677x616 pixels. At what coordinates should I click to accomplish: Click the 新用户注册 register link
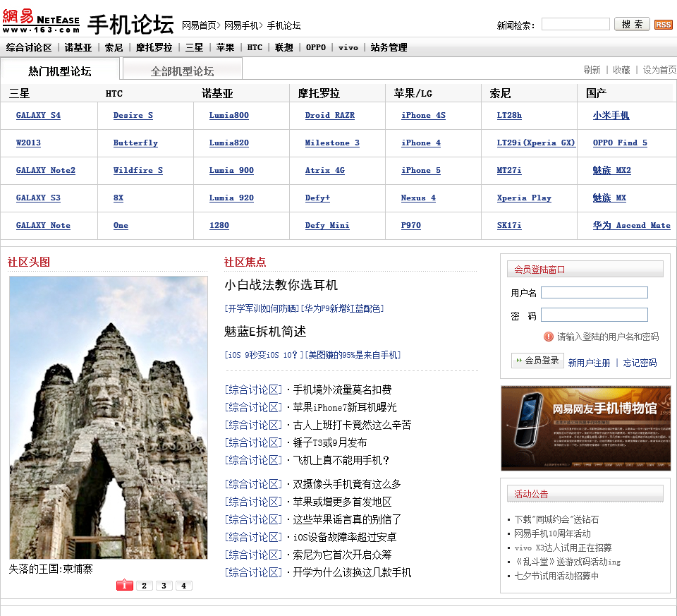click(x=590, y=363)
